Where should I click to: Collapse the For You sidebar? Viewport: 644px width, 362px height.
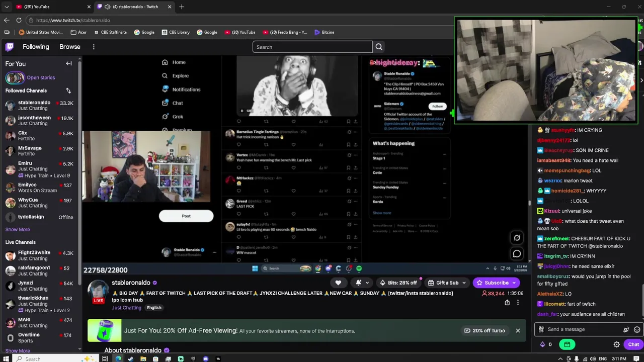69,64
